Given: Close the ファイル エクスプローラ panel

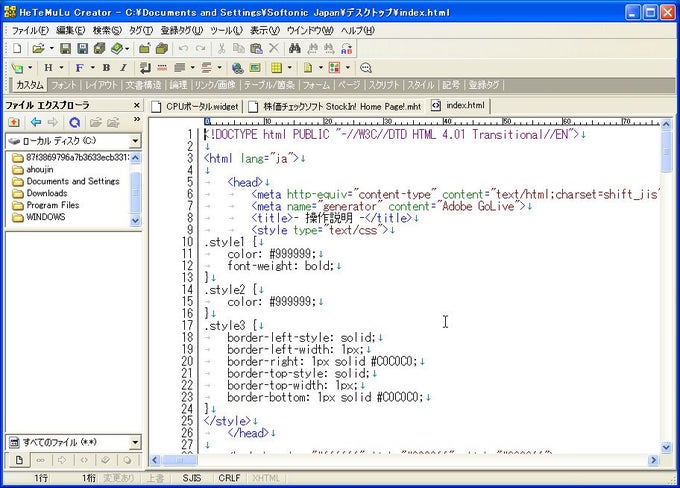Looking at the screenshot, I should click(137, 105).
